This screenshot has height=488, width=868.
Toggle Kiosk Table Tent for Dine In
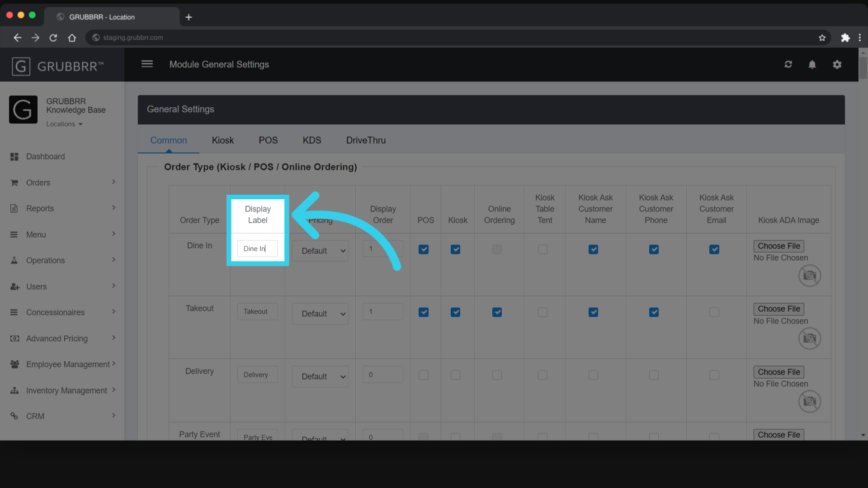542,249
